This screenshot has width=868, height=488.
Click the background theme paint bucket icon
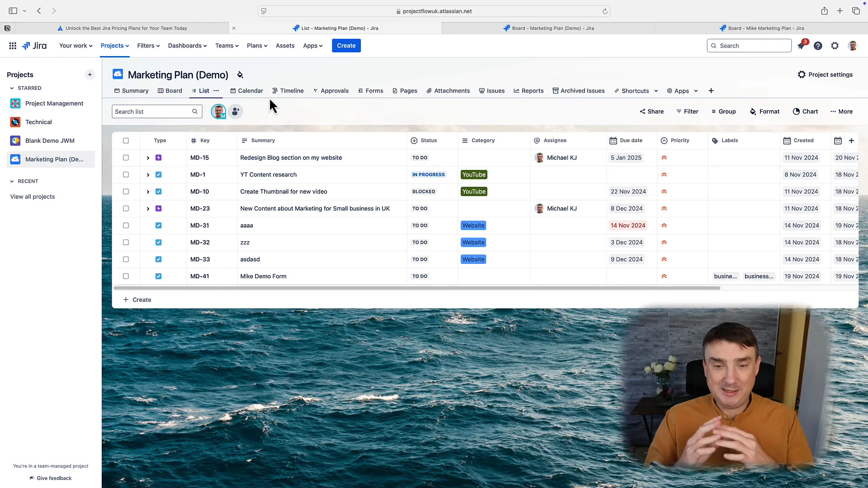240,75
